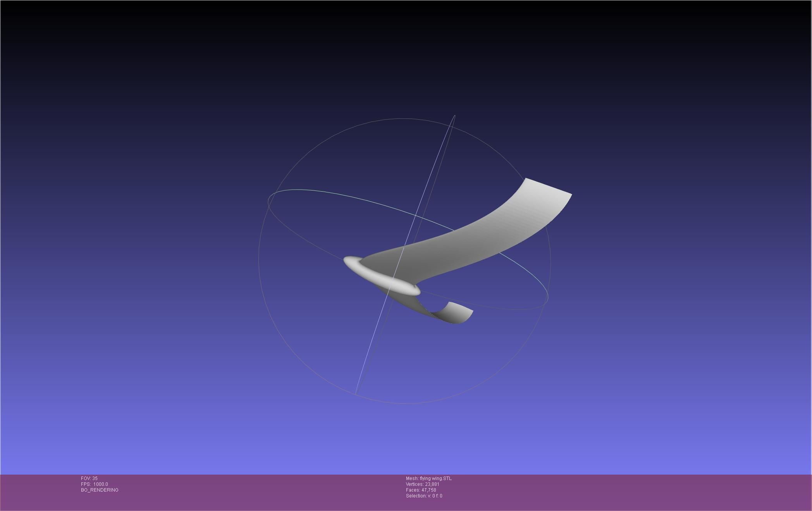Image resolution: width=812 pixels, height=511 pixels.
Task: Click the Faces: 47,758 count
Action: 421,490
